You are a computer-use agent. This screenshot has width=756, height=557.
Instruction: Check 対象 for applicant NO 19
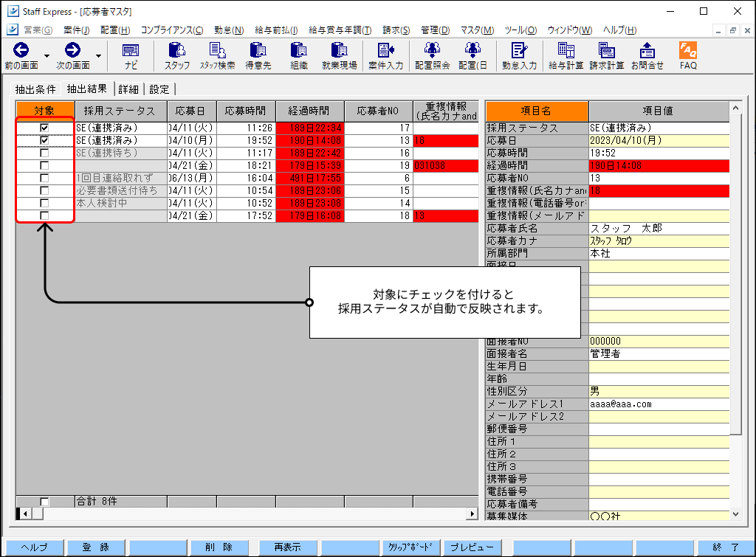(x=44, y=165)
